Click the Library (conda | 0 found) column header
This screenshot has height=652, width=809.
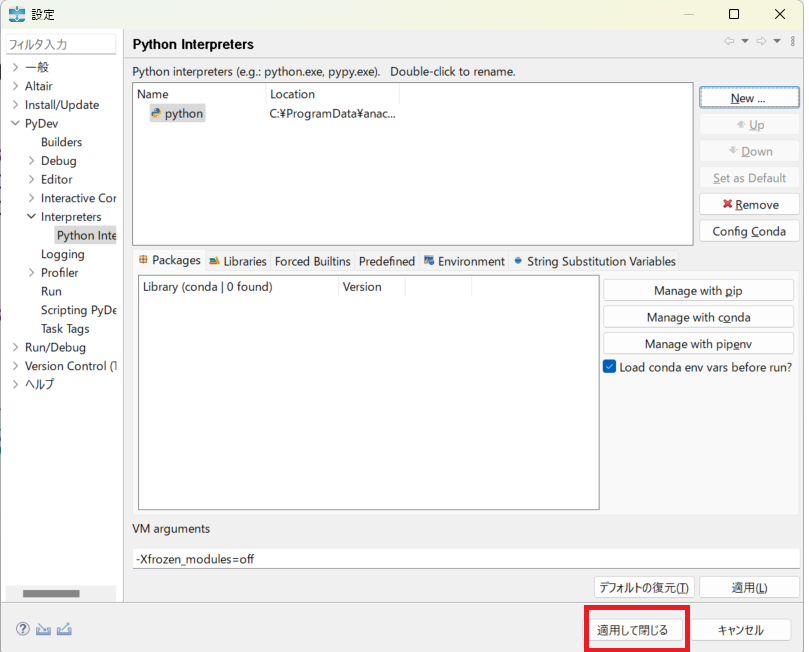tap(238, 286)
